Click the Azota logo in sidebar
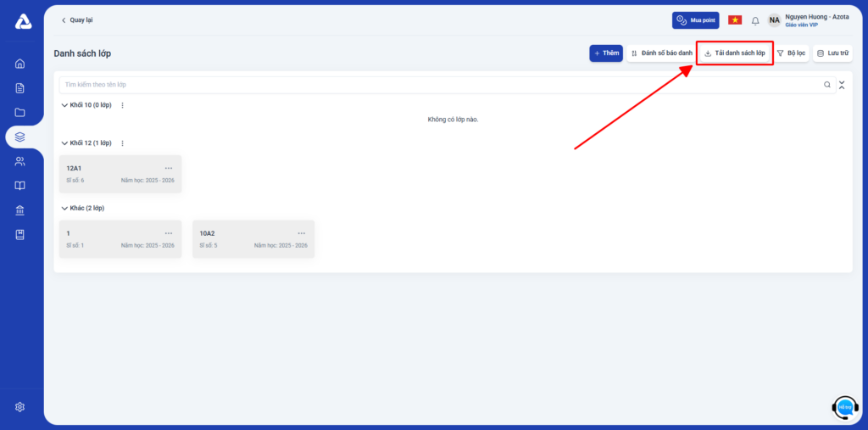The height and width of the screenshot is (430, 868). pos(23,22)
